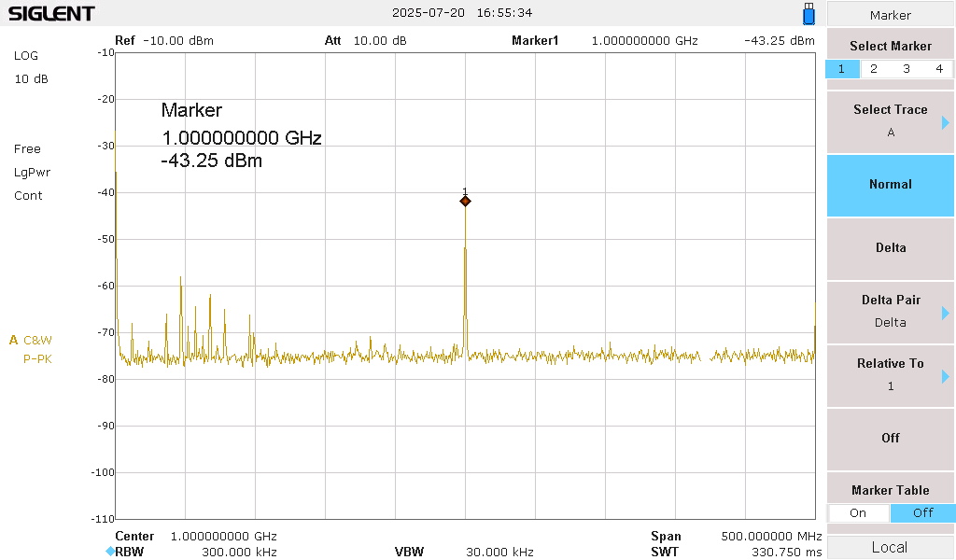Select marker 4 in Select Marker
The height and width of the screenshot is (560, 956).
pos(939,69)
